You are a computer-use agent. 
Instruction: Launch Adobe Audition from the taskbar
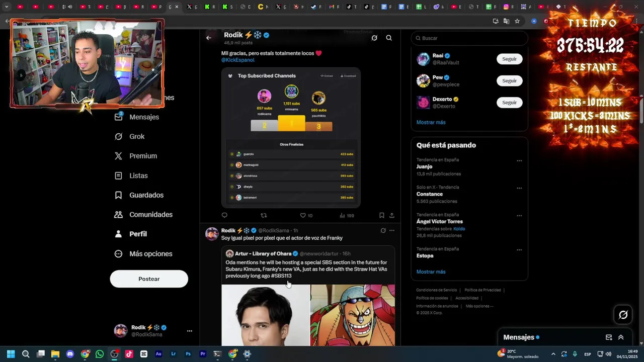[158, 354]
